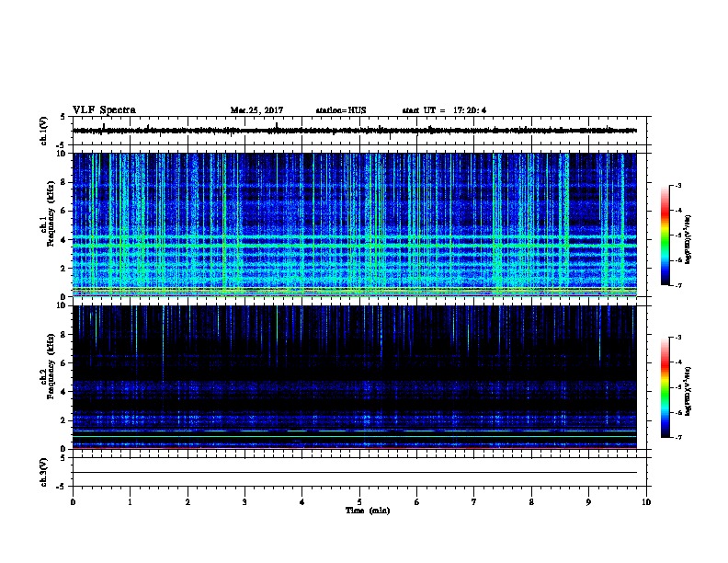Click the '5' tick on ch.1(V) axis
The height and width of the screenshot is (563, 728).
point(63,117)
